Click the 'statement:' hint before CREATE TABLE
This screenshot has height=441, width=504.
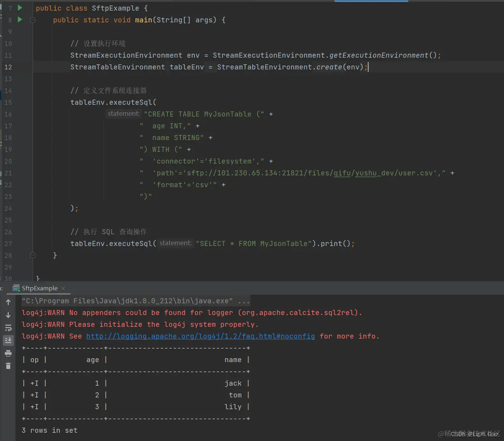pyautogui.click(x=124, y=114)
